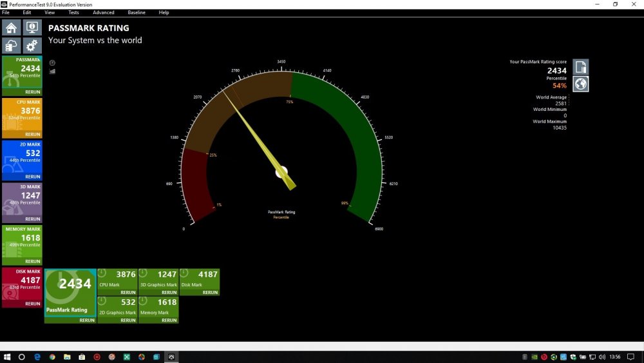Open the Tests menu
The width and height of the screenshot is (644, 363).
tap(73, 13)
